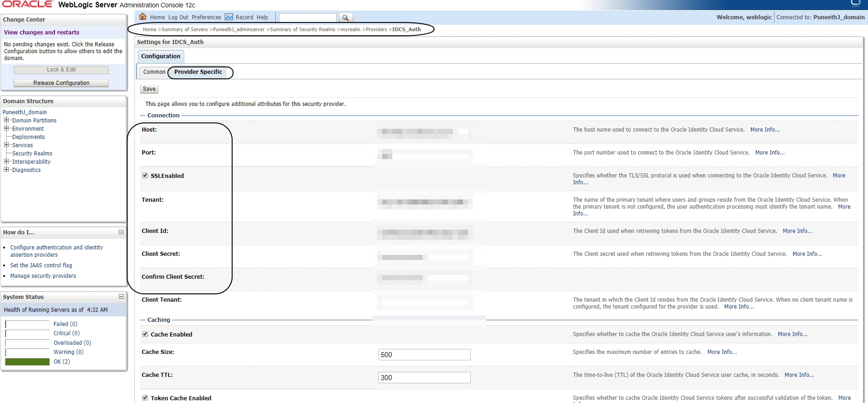
Task: Open Summary of Security Realms breadcrumb
Action: coord(303,29)
